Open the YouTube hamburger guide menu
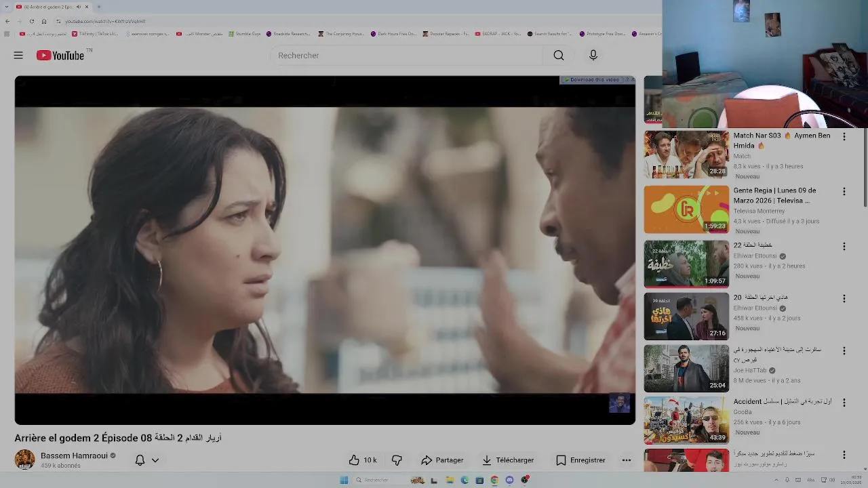868x488 pixels. [x=18, y=56]
